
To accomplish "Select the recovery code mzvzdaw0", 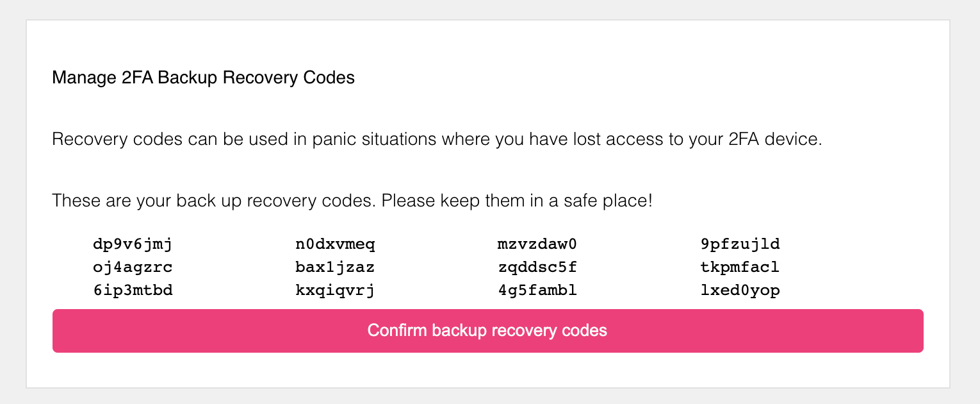I will pyautogui.click(x=537, y=244).
